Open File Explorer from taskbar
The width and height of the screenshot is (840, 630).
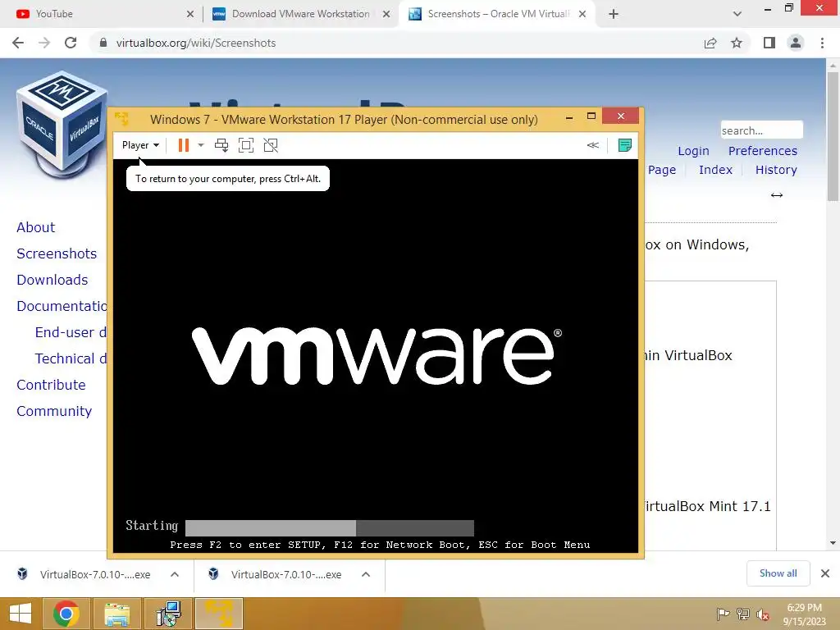117,614
